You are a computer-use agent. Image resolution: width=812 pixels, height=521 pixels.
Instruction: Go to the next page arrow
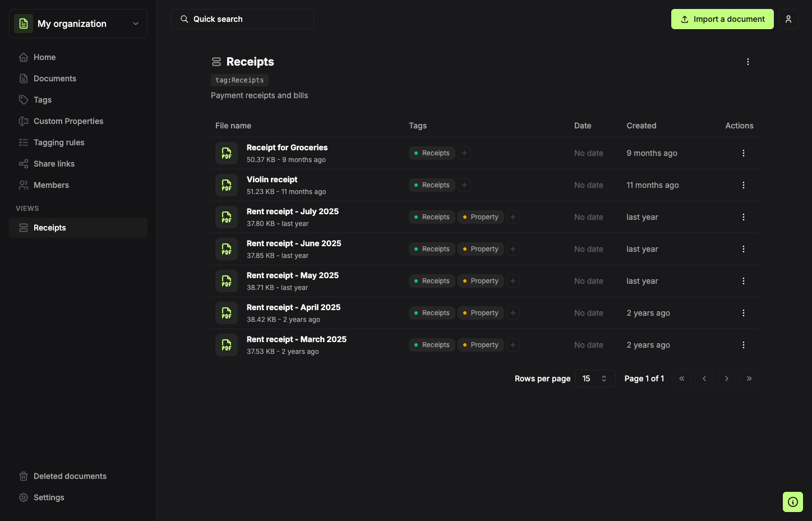pos(726,379)
